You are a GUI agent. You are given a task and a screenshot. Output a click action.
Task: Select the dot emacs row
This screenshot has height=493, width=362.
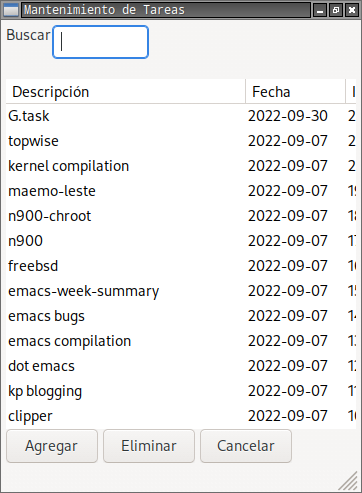[x=181, y=366]
